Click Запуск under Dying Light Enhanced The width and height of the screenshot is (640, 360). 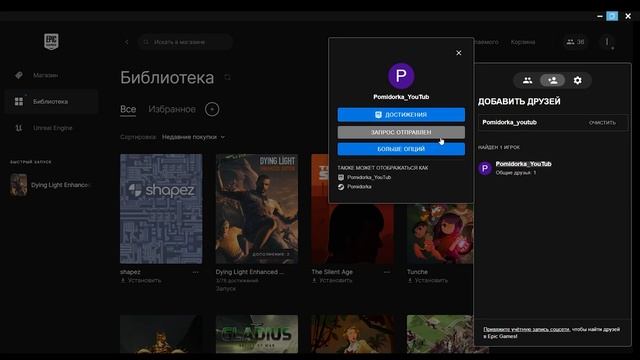pyautogui.click(x=226, y=289)
